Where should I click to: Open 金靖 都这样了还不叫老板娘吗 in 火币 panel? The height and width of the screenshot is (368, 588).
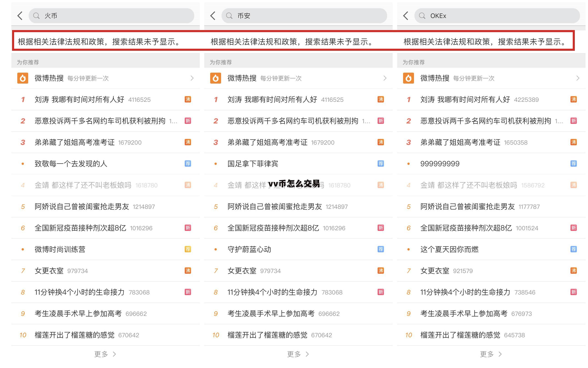coord(83,185)
